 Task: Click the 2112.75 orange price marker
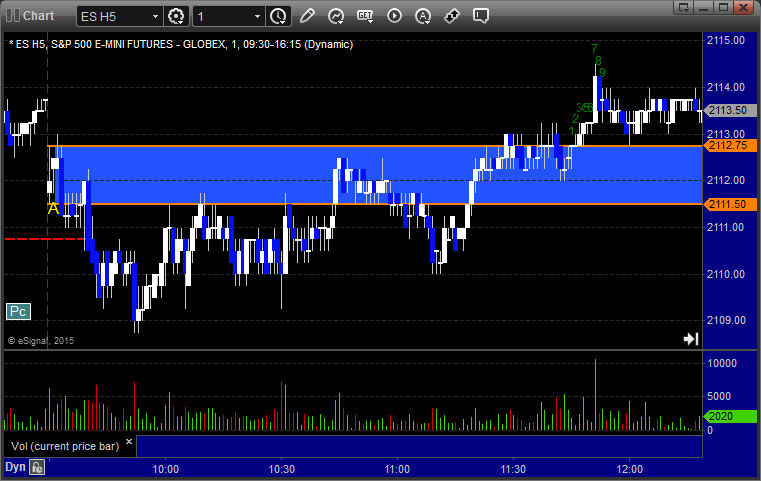tap(730, 145)
